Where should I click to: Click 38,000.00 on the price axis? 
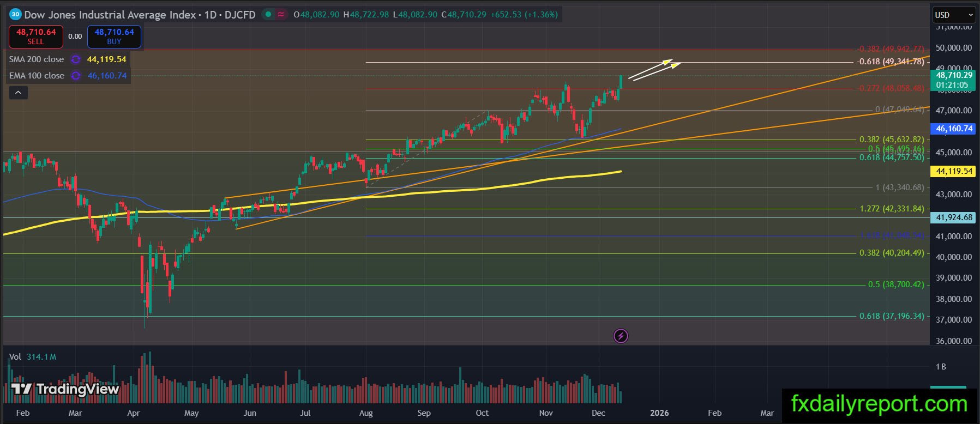[953, 299]
